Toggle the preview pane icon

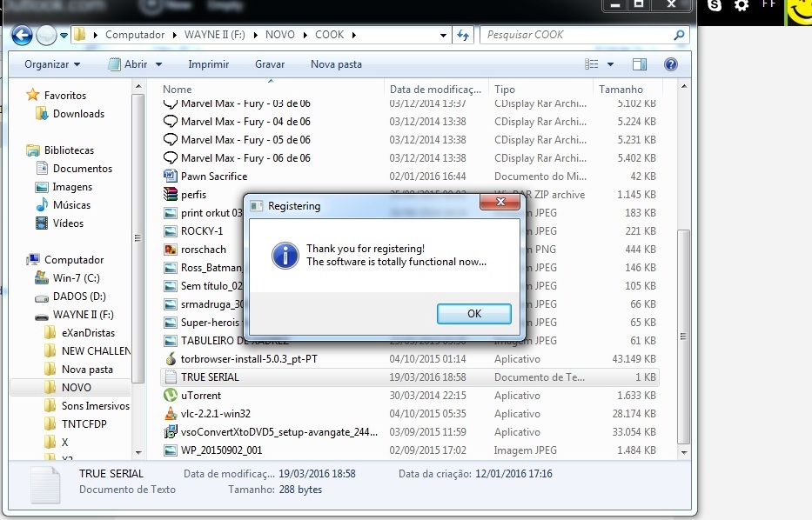641,63
